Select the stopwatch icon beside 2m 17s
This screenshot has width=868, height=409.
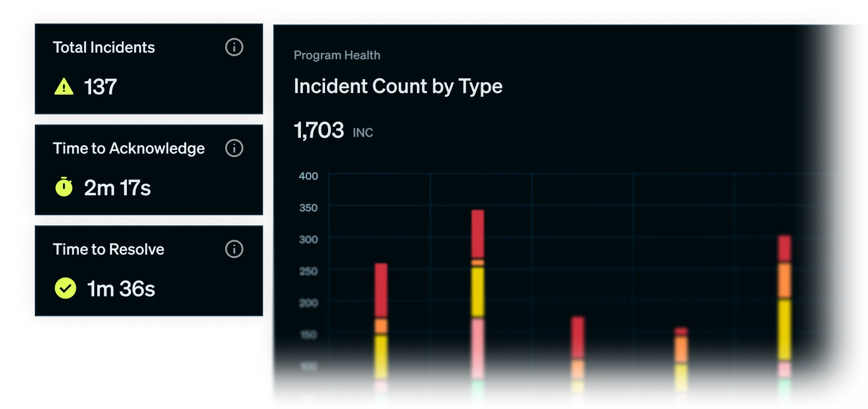click(x=64, y=187)
